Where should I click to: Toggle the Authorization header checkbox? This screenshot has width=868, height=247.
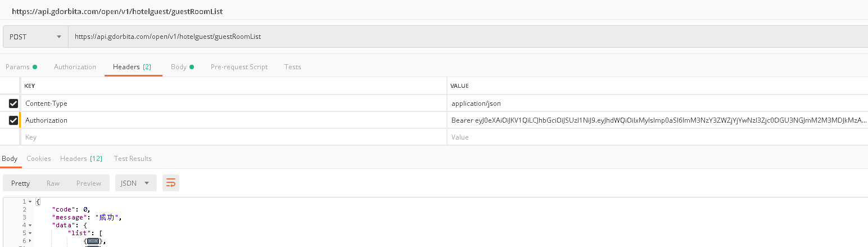pyautogui.click(x=13, y=120)
